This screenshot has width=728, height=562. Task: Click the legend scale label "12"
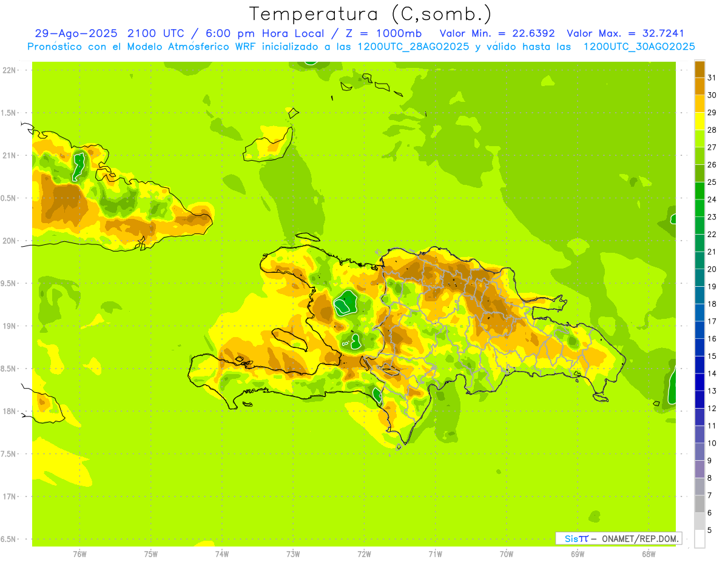coord(712,408)
